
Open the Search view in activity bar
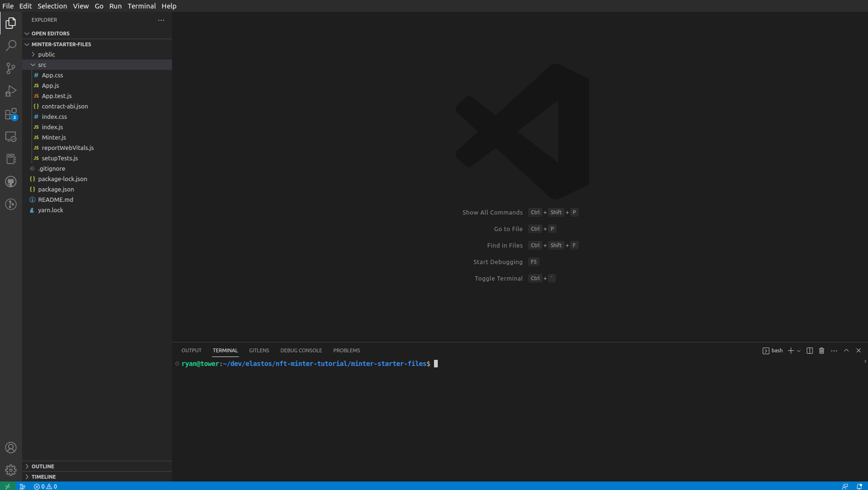pos(11,46)
